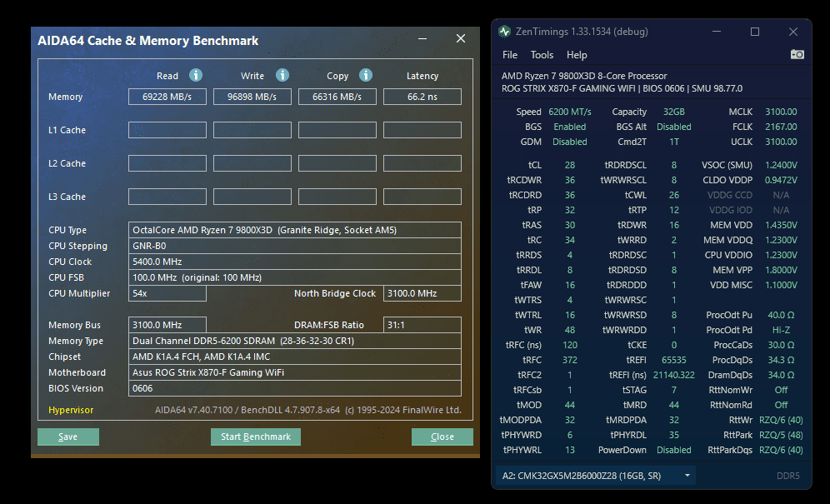Click the CPU Type field showing 9800X3D
The width and height of the screenshot is (830, 504).
[295, 230]
